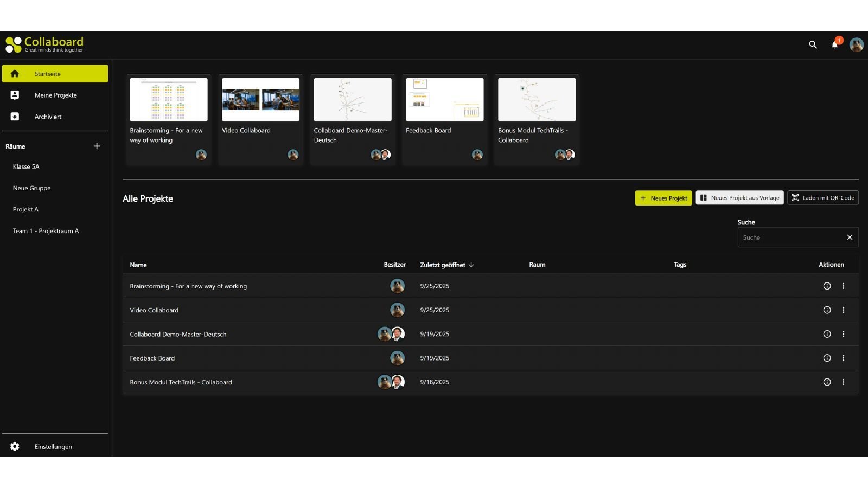Open Meine Projekte in the sidebar
The width and height of the screenshot is (868, 488).
56,95
